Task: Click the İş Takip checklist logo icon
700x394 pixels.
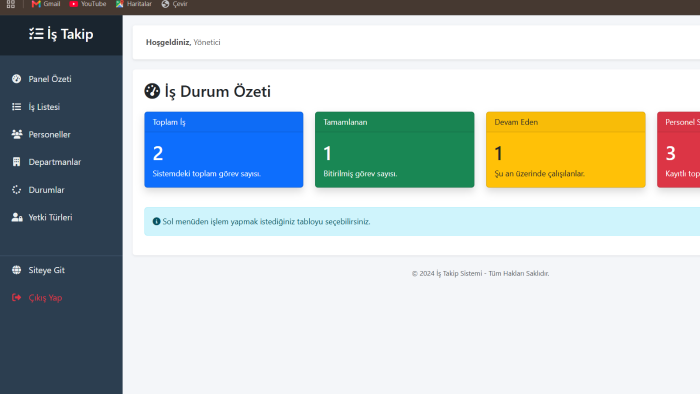Action: 36,34
